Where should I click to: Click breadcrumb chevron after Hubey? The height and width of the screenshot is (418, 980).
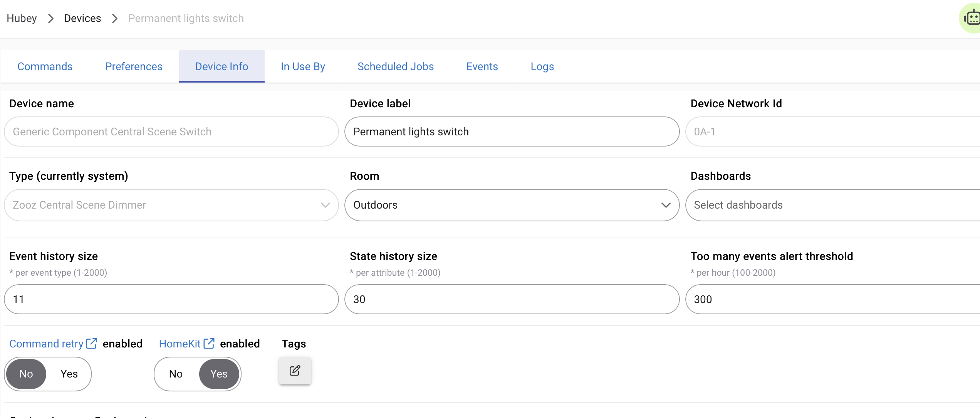pos(50,19)
